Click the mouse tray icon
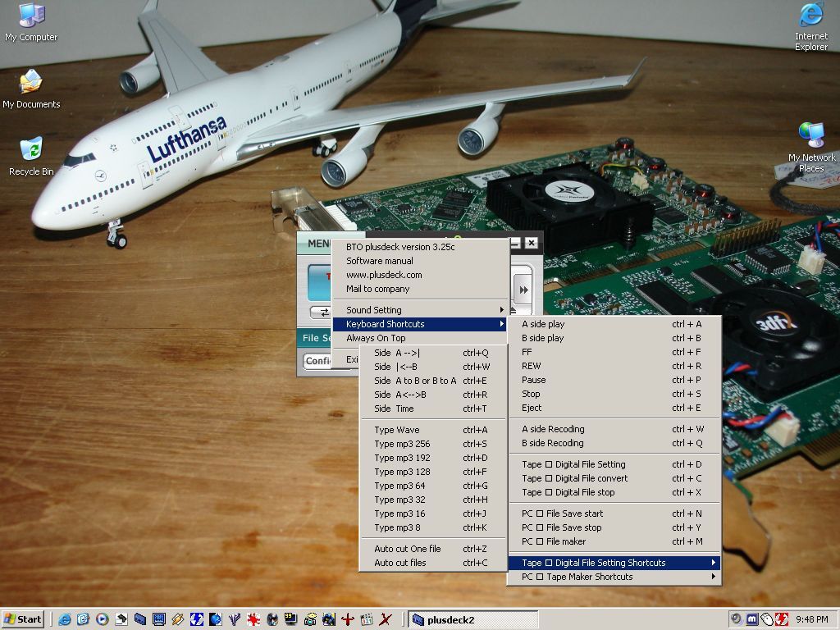Viewport: 840px width, 630px height. coord(767,619)
